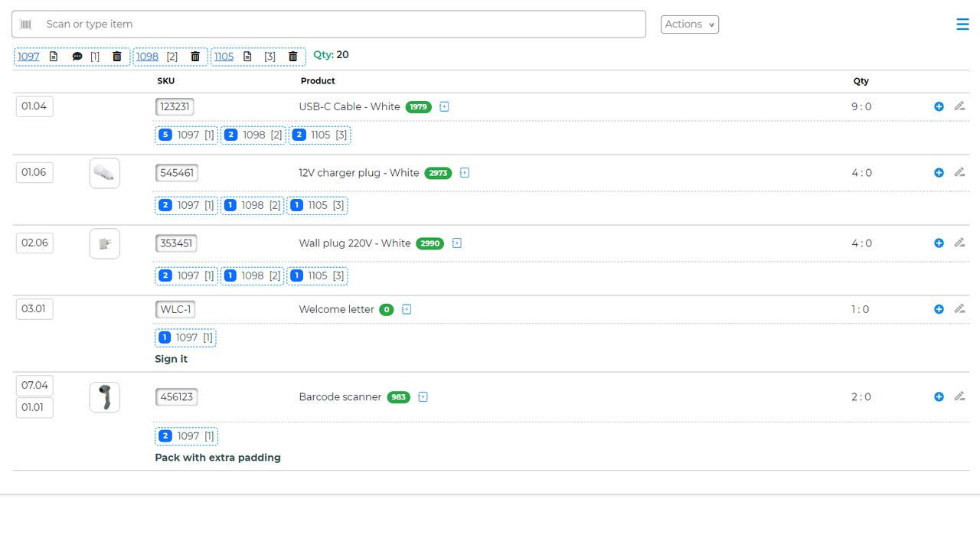Select location 03.01
Image resolution: width=980 pixels, height=551 pixels.
pyautogui.click(x=34, y=309)
